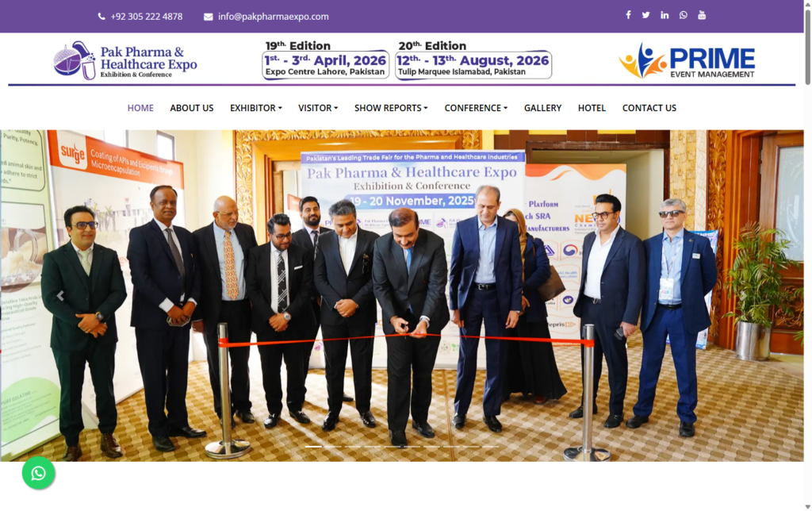Image resolution: width=812 pixels, height=511 pixels.
Task: Expand the EXHIBITOR dropdown menu
Action: coord(256,108)
